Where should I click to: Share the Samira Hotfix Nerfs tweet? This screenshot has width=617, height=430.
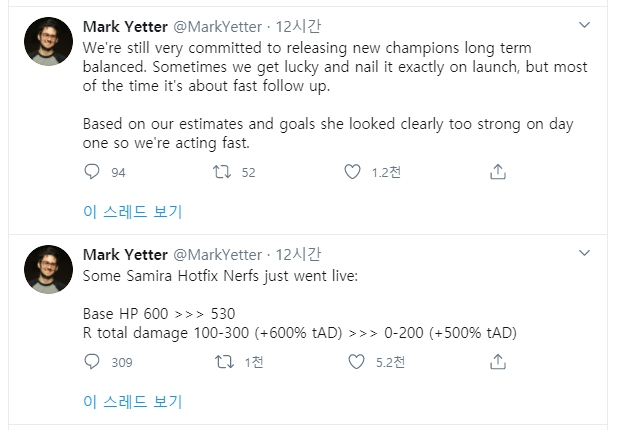[x=497, y=362]
